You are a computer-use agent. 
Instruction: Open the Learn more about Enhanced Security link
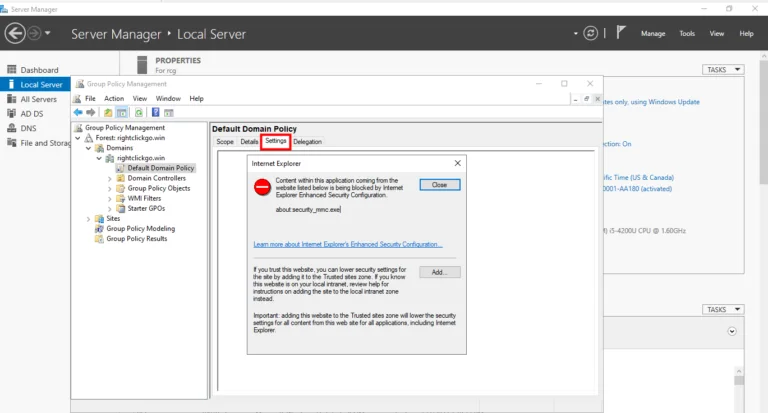[348, 244]
